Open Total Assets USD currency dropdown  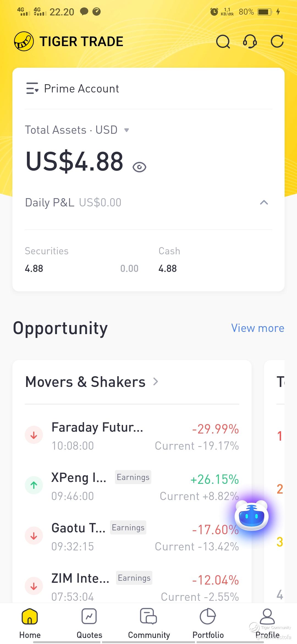click(x=127, y=130)
